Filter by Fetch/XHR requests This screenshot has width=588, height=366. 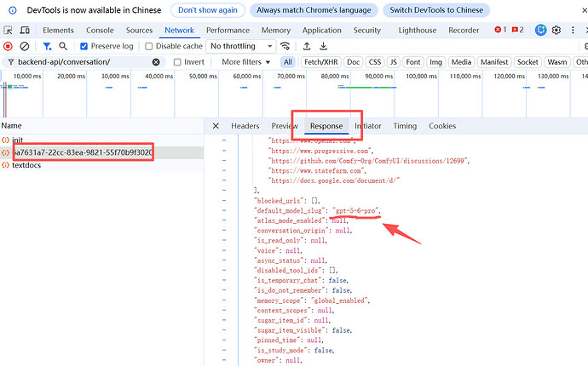(x=321, y=62)
